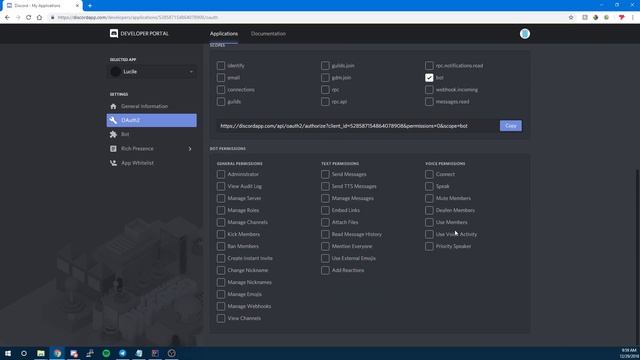Screen dimensions: 640x360
Task: Check the Kick Members permission
Action: [221, 234]
